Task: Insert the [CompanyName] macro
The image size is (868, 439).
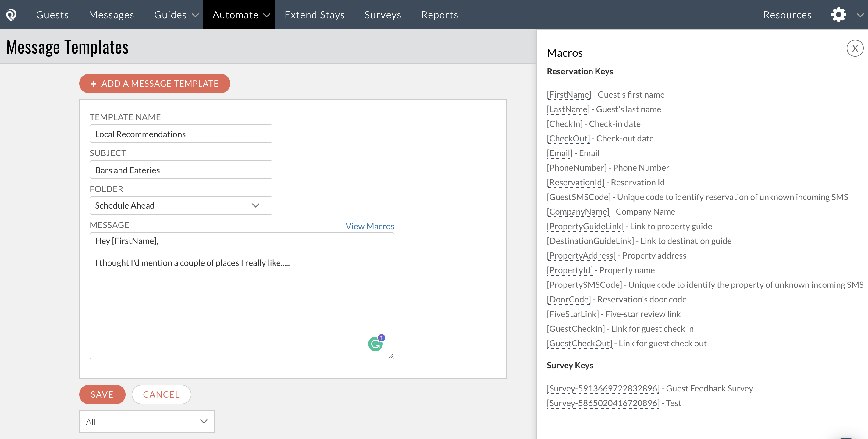Action: coord(578,212)
